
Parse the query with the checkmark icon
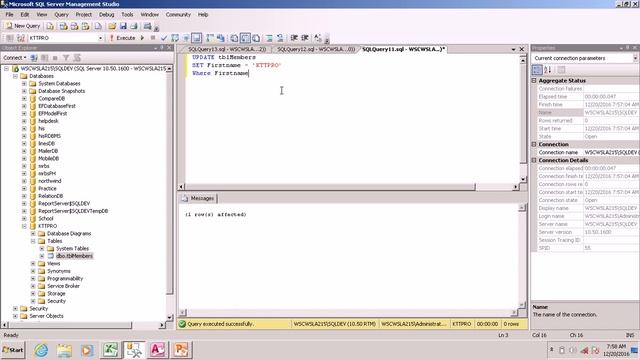pos(164,38)
